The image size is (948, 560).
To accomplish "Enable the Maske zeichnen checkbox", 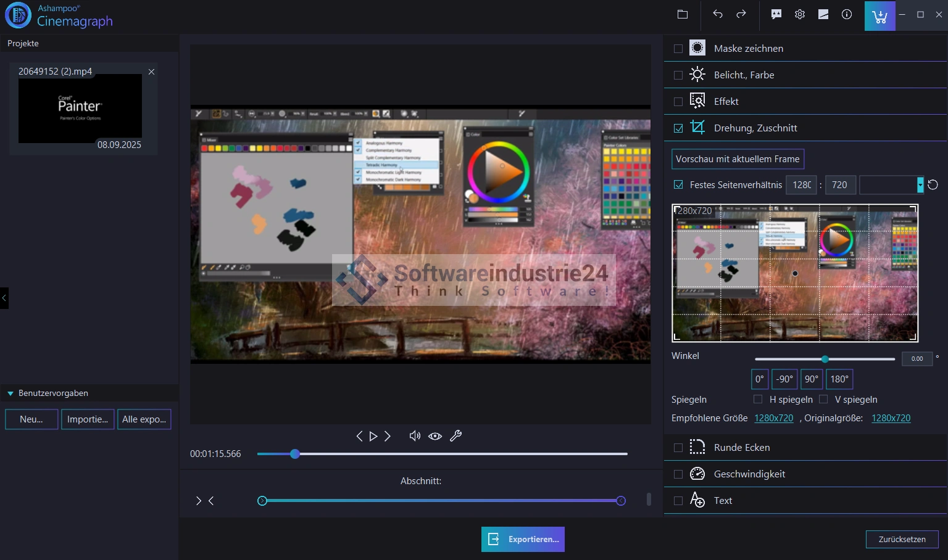I will (678, 49).
